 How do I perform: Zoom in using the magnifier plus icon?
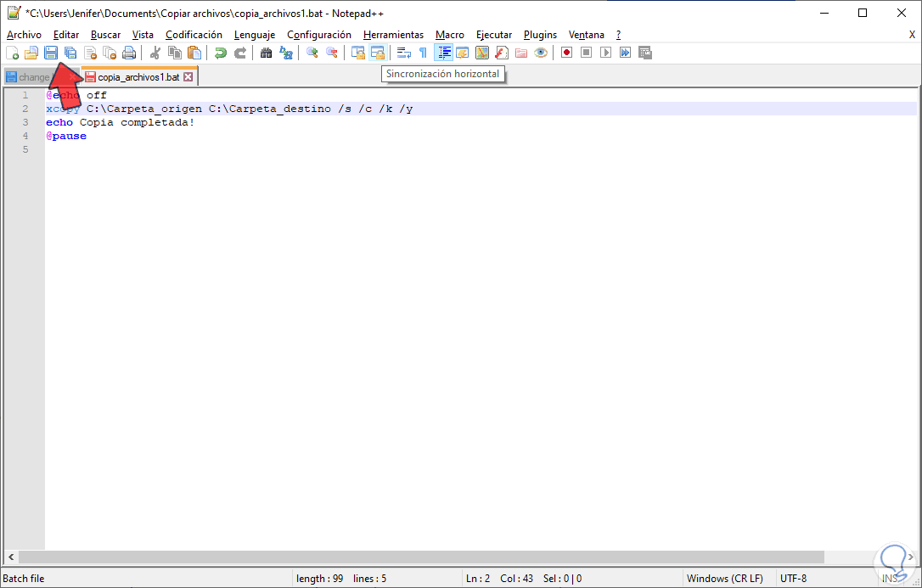pyautogui.click(x=312, y=53)
